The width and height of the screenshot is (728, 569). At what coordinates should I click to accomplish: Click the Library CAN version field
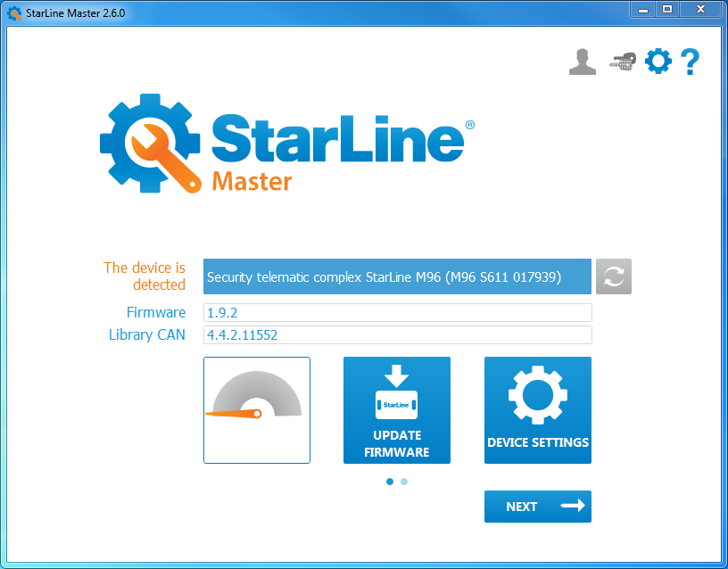(397, 334)
